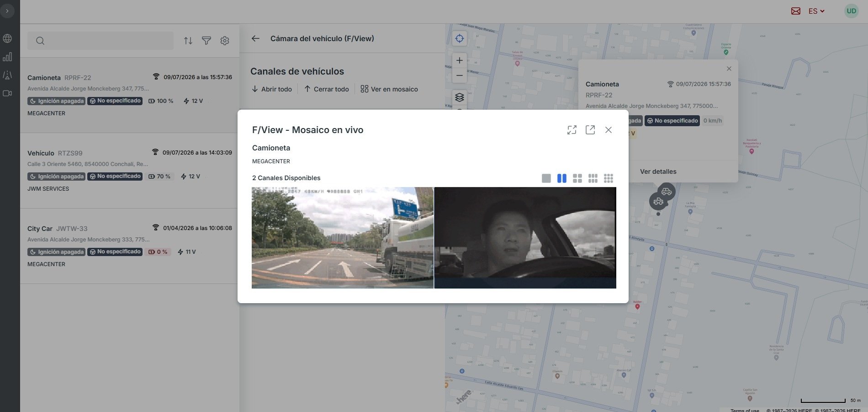Close the F/View mosaic dialog
This screenshot has height=412, width=868.
point(609,130)
